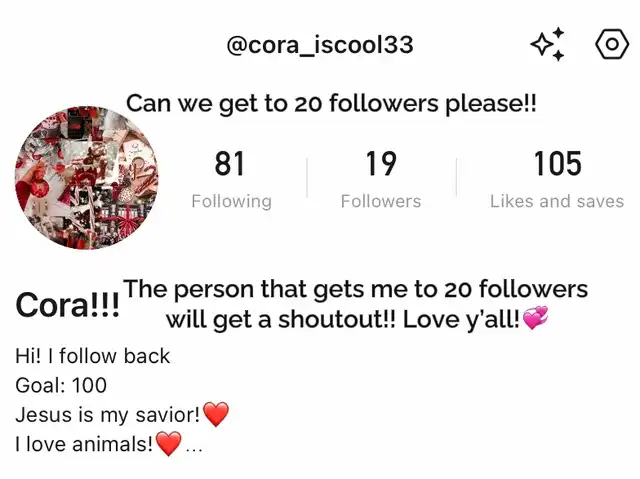Tap the 105 likes count

pos(558,164)
